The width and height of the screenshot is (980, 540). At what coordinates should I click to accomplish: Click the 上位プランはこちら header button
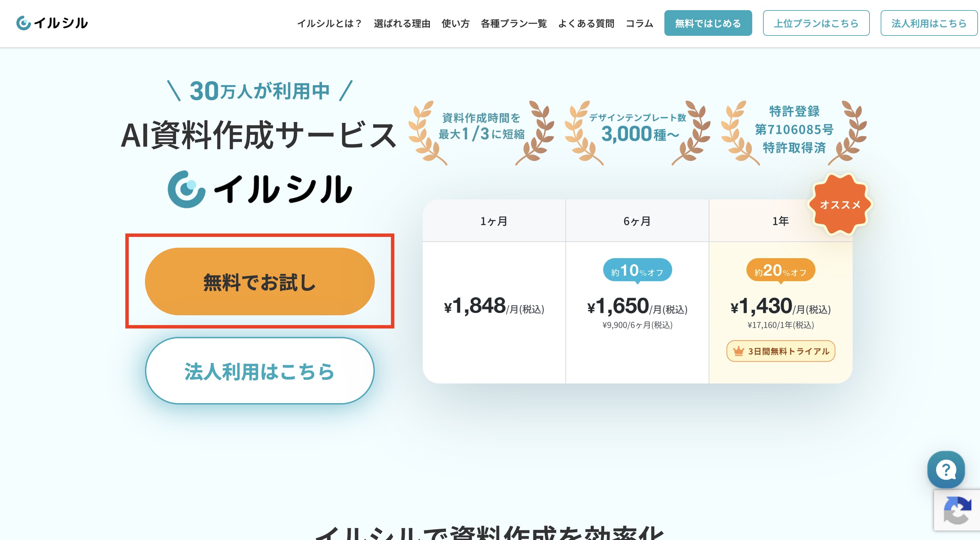pyautogui.click(x=816, y=23)
